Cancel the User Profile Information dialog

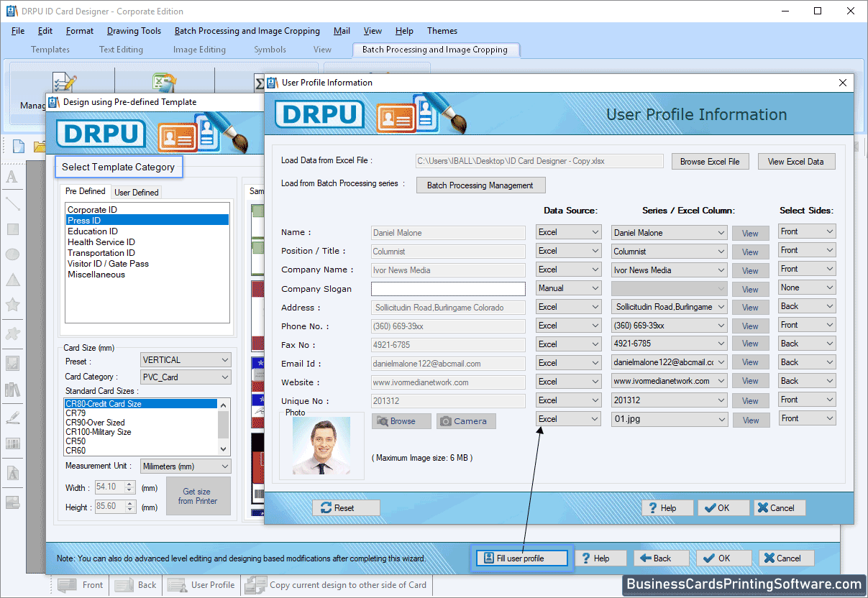pos(780,507)
